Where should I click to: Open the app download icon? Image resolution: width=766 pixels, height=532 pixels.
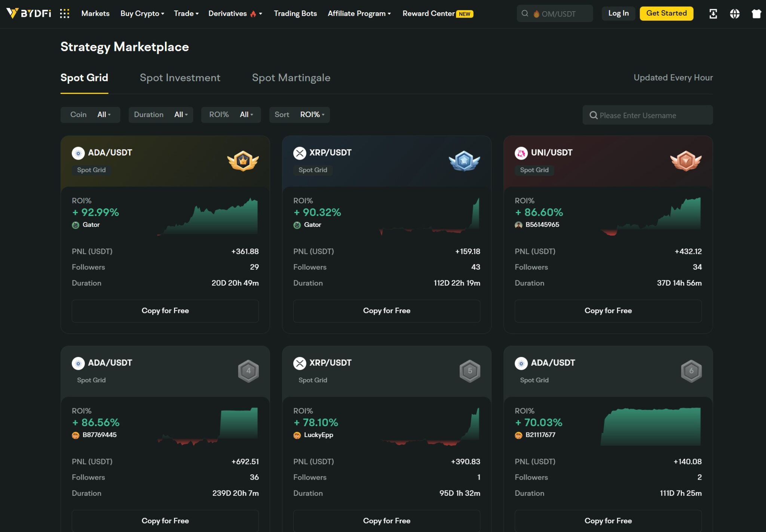coord(713,14)
